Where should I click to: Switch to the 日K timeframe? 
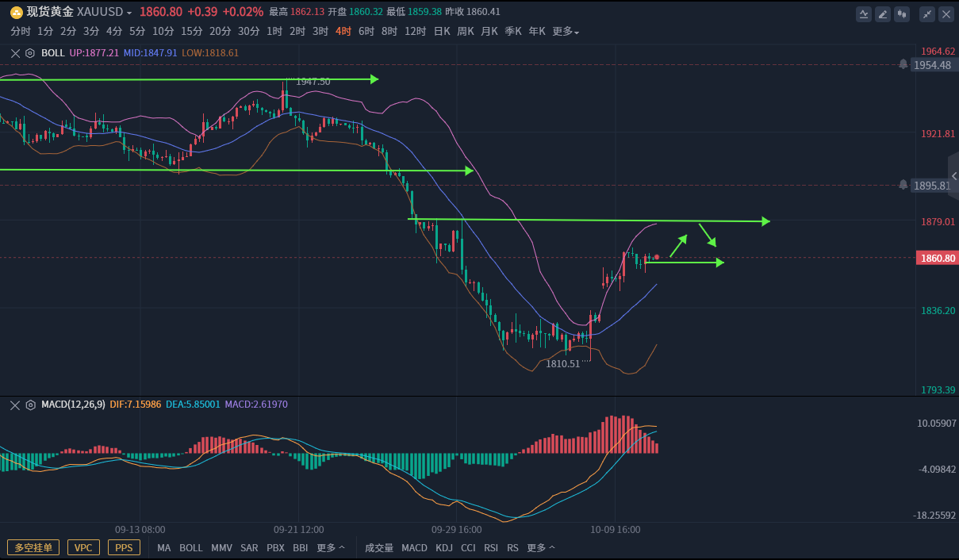(442, 32)
